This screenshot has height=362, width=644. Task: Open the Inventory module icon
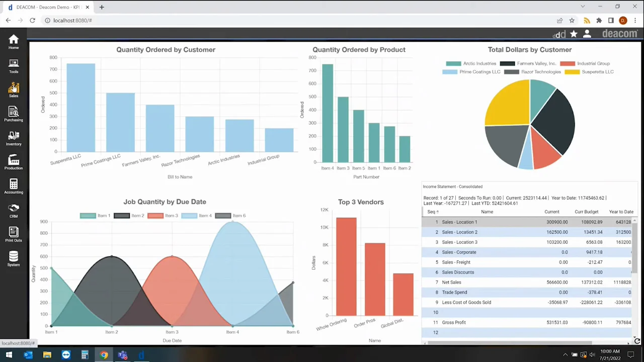tap(14, 138)
